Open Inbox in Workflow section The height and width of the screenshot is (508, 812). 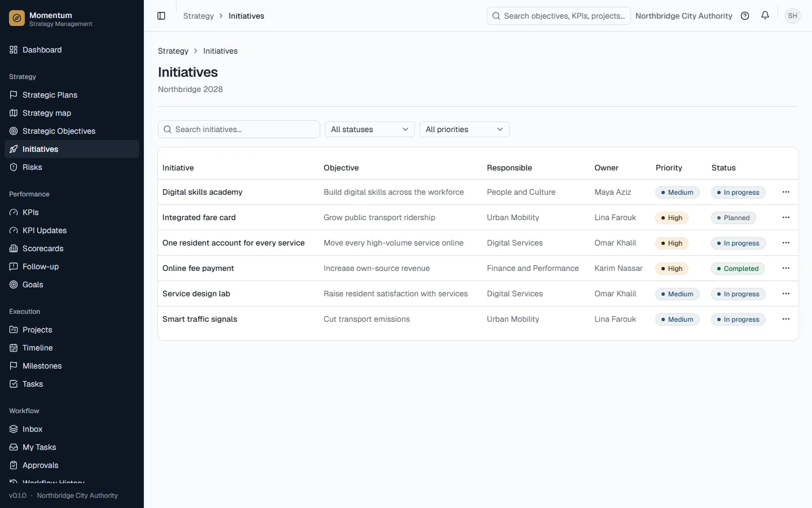pos(72,429)
